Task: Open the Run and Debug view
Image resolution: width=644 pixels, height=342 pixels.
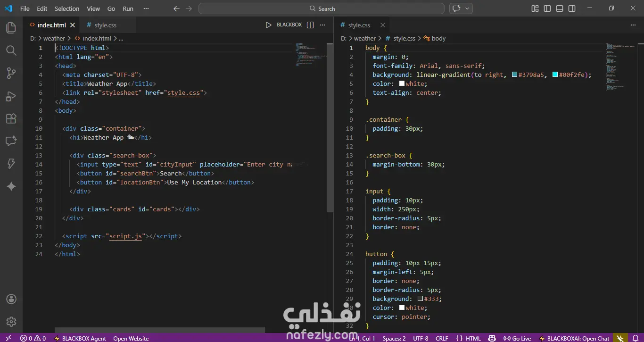Action: (11, 96)
